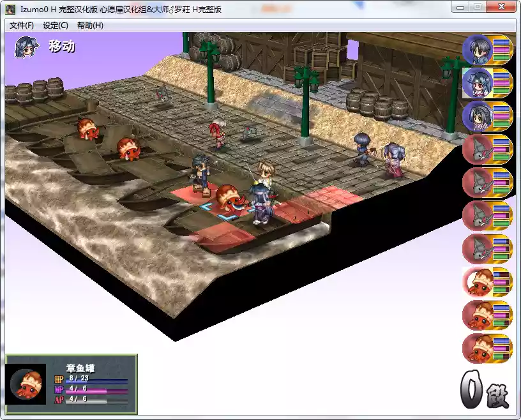Open the 文件(F) menu

pos(22,26)
